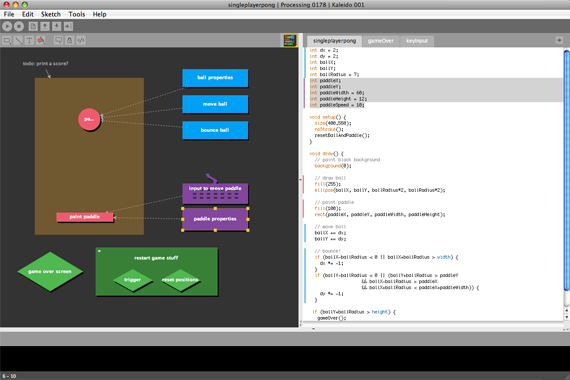Click the speech bubble note tool
This screenshot has height=380, width=570.
point(58,40)
